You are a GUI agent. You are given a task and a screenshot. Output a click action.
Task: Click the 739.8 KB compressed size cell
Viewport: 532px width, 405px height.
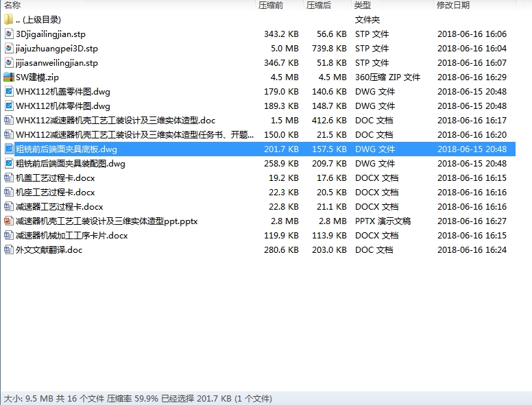(x=330, y=49)
